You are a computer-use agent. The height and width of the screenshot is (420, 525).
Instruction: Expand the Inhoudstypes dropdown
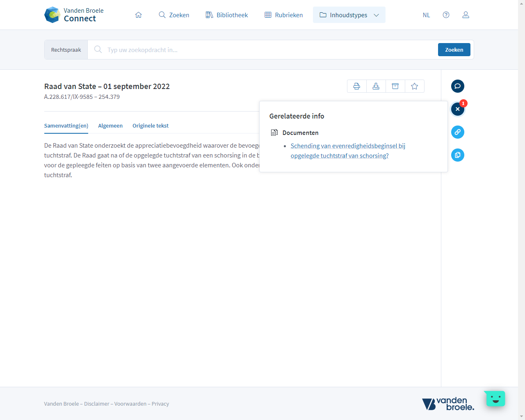click(349, 15)
